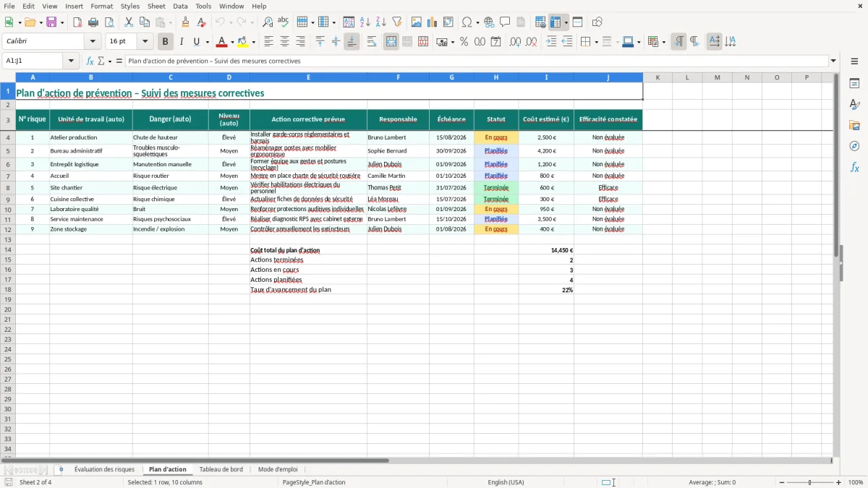Add decimal place icon
Viewport: 868px width, 488px height.
point(516,42)
